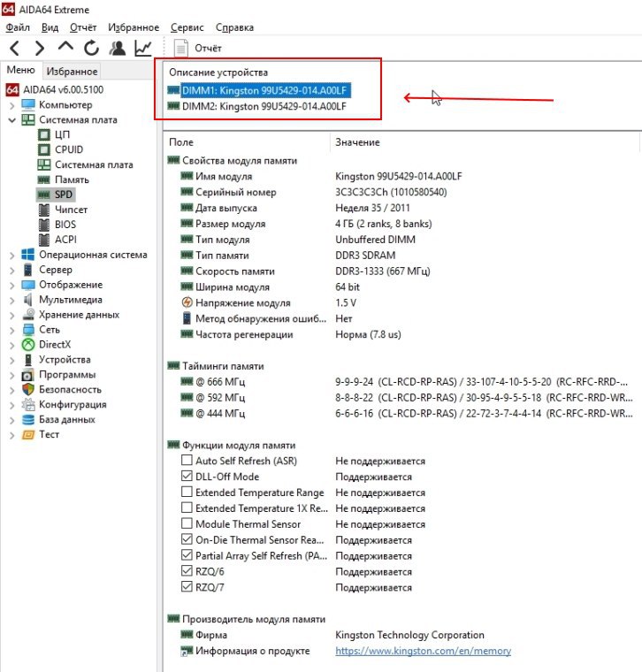The height and width of the screenshot is (672, 642).
Task: Expand the Компьютер tree node
Action: [x=12, y=105]
